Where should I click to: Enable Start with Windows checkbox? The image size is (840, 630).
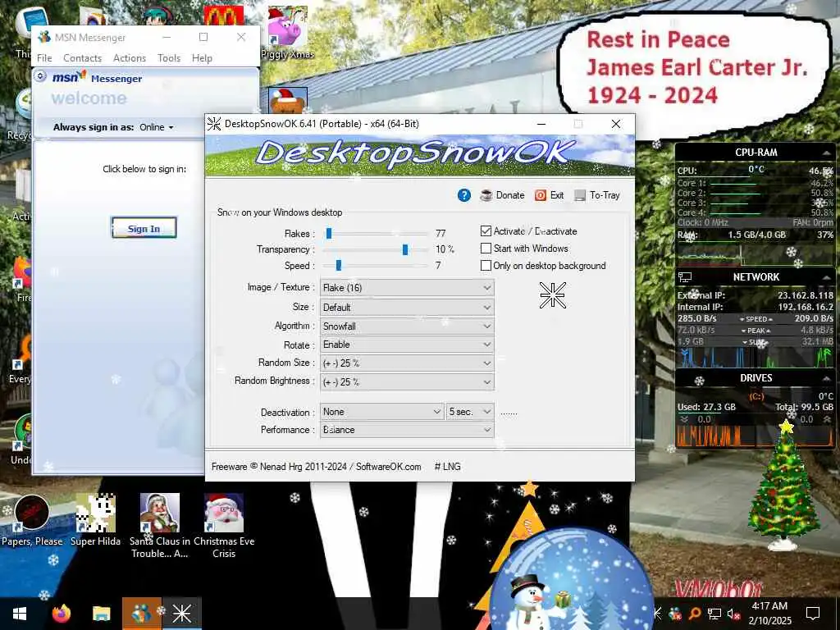coord(486,248)
